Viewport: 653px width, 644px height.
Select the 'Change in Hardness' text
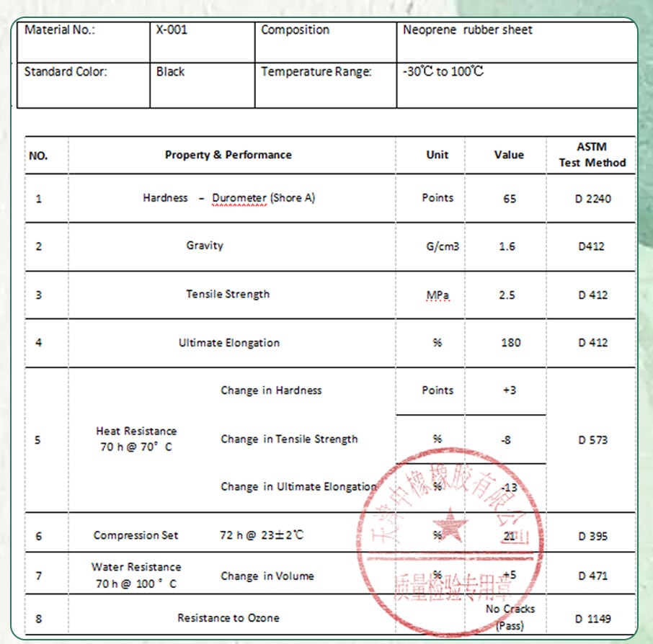click(271, 390)
